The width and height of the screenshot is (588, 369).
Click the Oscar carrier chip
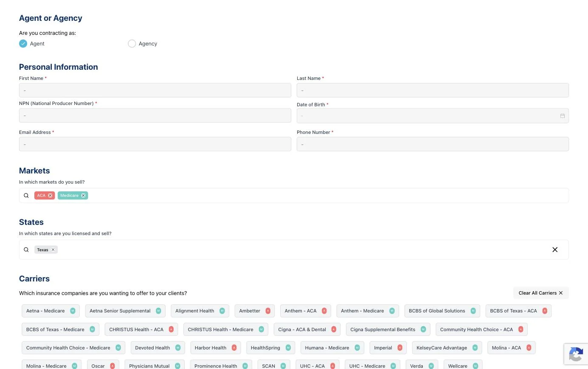103,365
